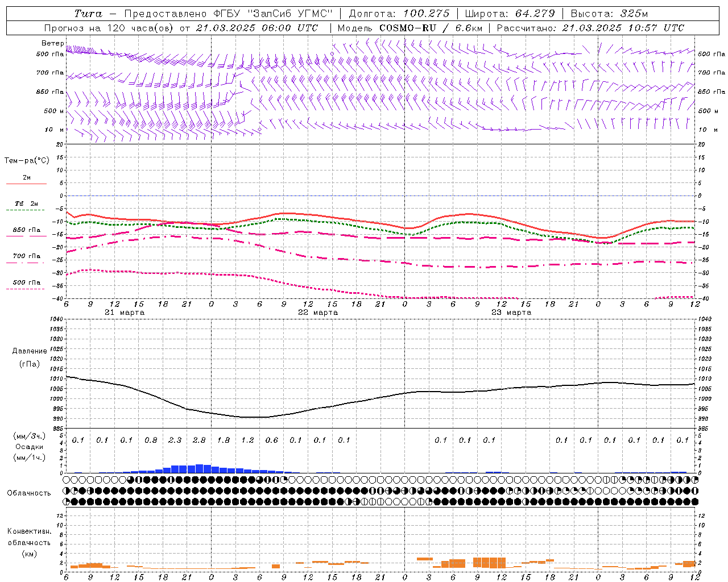
Task: Click the "Облачность" cloud cover label
Action: coord(29,493)
